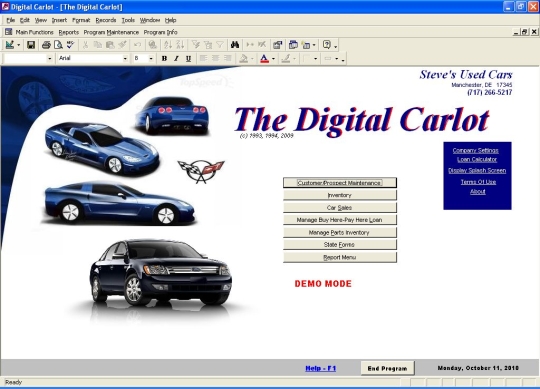Click the Insert Hyperlink globe icon
Image resolution: width=540 pixels, height=389 pixels.
(153, 45)
